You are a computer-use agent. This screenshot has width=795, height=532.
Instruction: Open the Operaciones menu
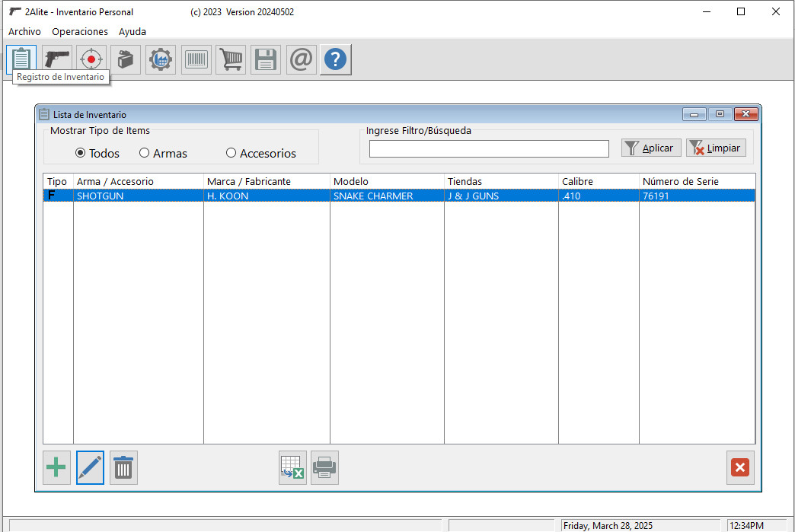(80, 31)
